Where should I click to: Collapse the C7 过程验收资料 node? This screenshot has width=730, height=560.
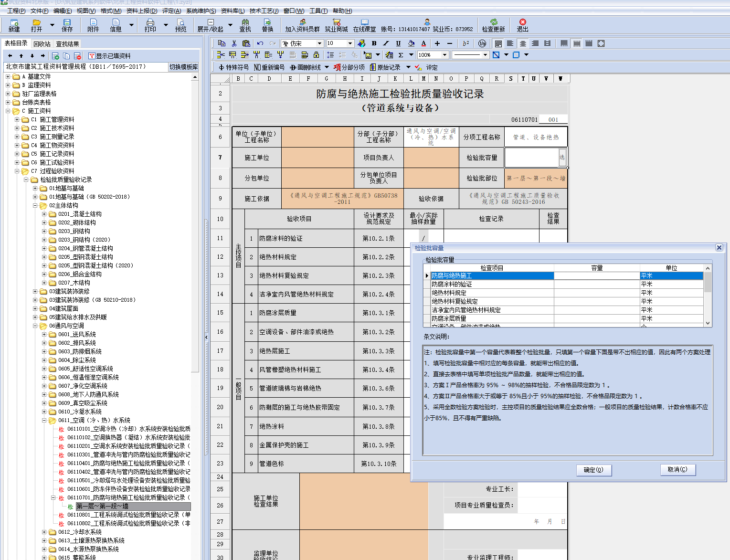[17, 171]
